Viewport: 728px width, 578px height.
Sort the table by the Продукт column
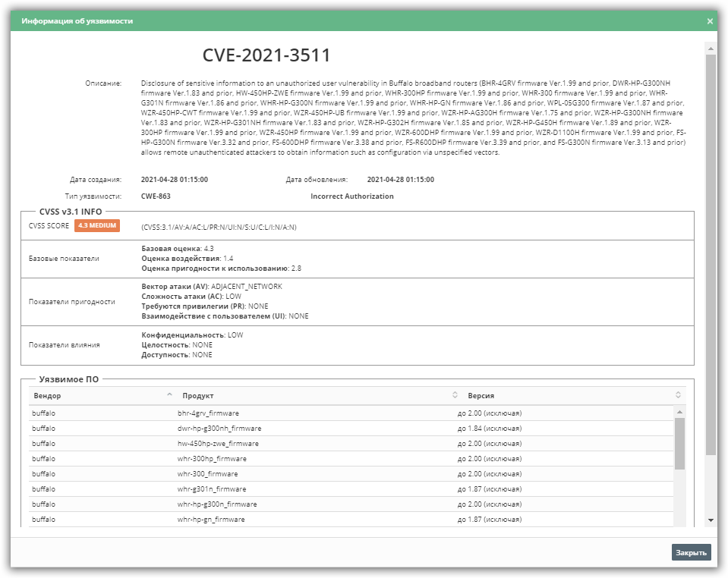(x=320, y=396)
